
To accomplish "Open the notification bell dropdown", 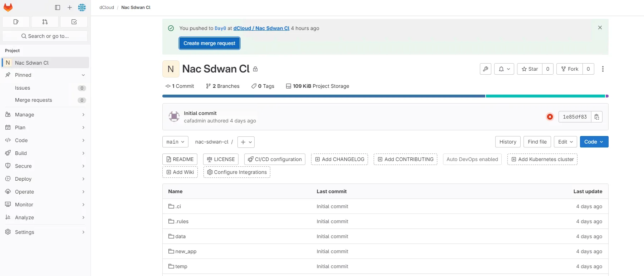I will pos(504,69).
